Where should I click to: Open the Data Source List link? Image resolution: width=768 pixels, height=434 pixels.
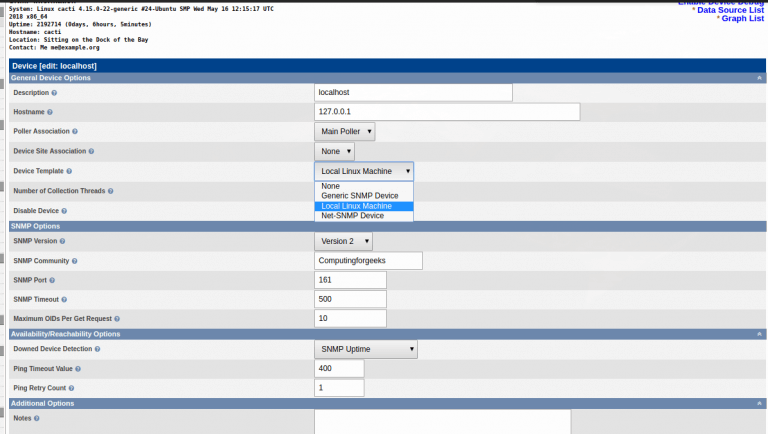point(729,9)
